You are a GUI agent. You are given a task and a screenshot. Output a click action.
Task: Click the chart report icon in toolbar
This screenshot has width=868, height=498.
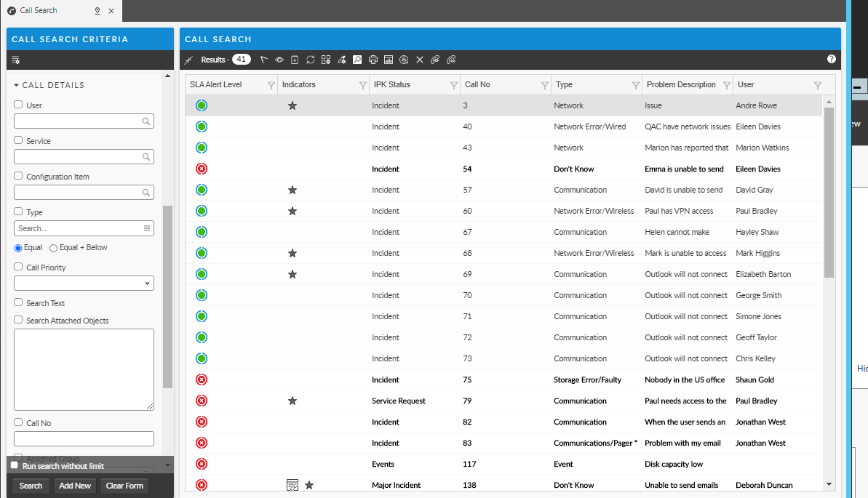pyautogui.click(x=389, y=60)
